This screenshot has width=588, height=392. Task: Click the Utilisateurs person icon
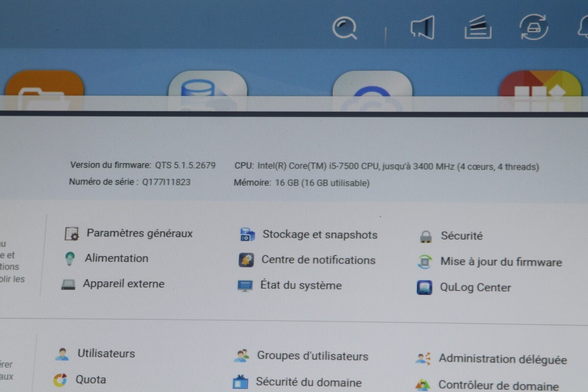(62, 354)
